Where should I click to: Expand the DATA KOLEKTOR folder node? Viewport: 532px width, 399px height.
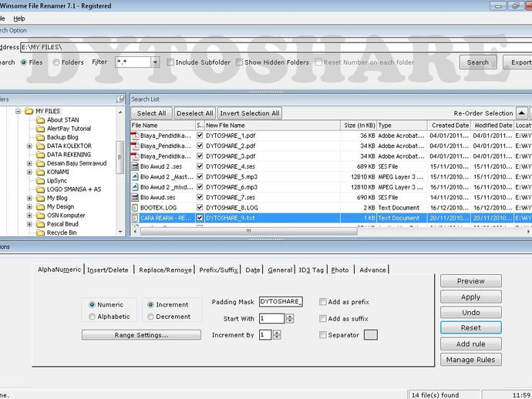click(29, 146)
